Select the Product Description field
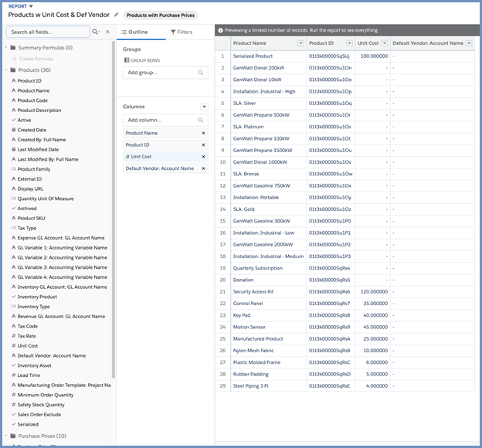This screenshot has height=448, width=482. click(x=39, y=110)
